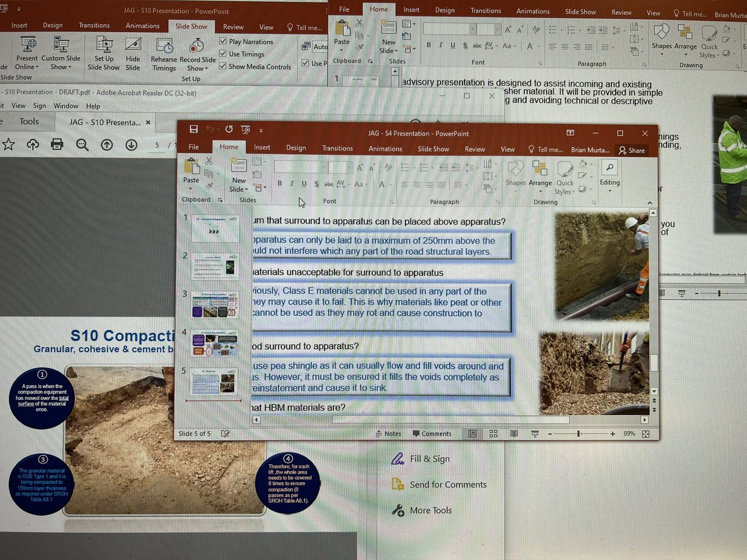This screenshot has width=747, height=560.
Task: Click S4 slide pane horizontal scrollbar
Action: 451,419
